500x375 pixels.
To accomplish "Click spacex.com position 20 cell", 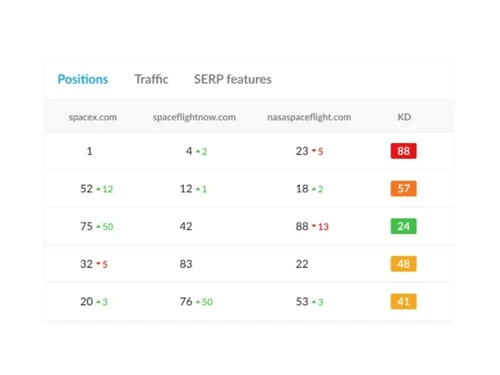I will 86,302.
